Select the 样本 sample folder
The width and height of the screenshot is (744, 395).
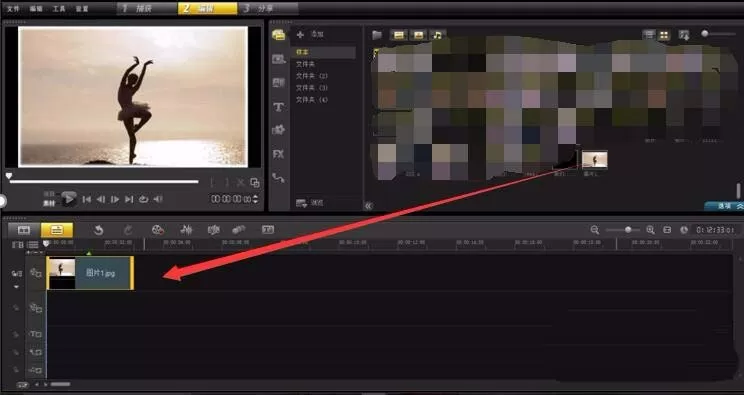[x=324, y=52]
